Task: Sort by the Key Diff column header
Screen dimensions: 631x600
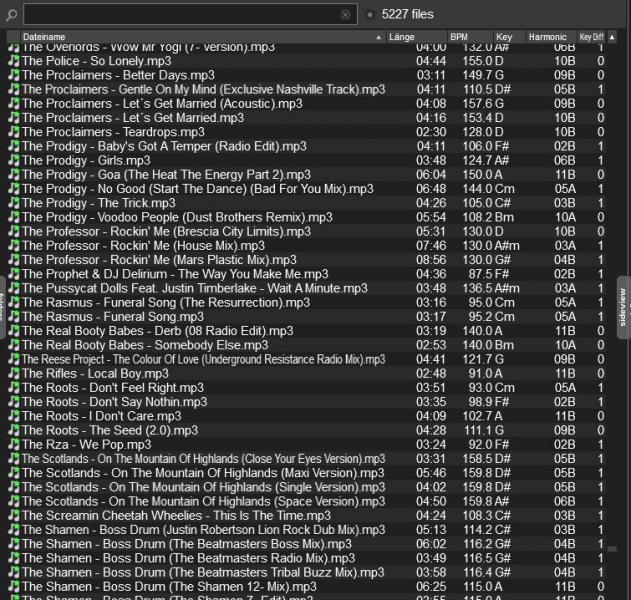Action: point(591,37)
